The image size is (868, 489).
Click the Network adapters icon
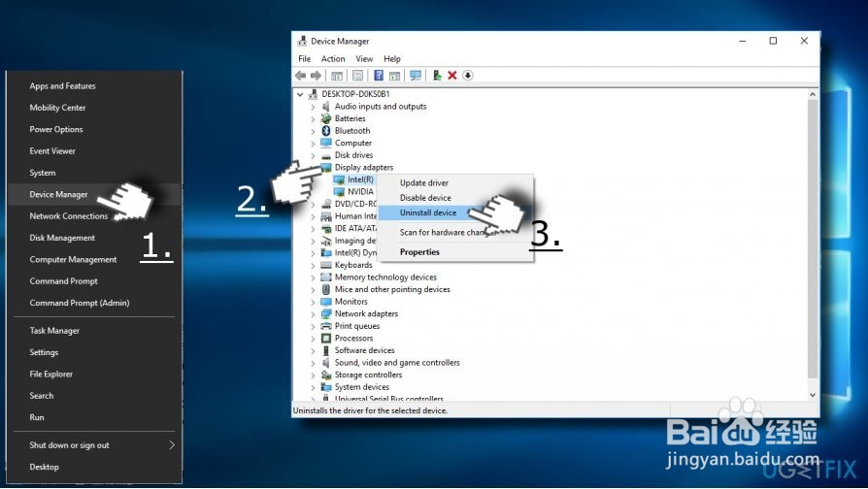[326, 313]
